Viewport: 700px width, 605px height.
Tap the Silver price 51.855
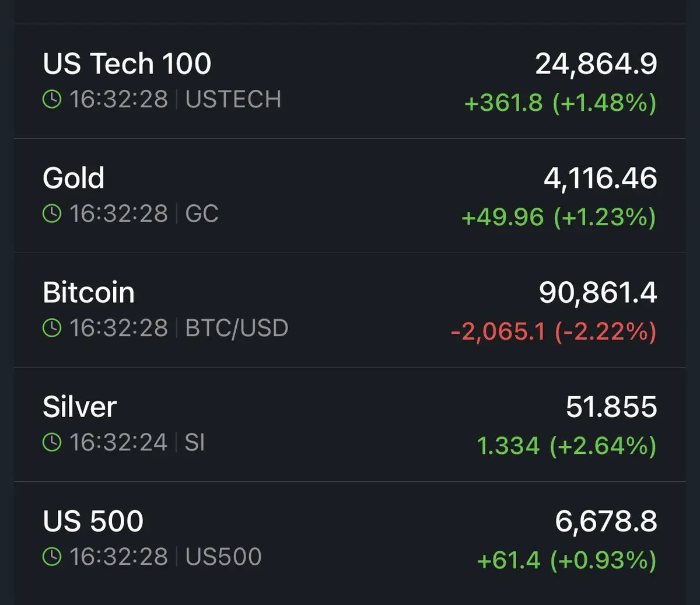[611, 407]
